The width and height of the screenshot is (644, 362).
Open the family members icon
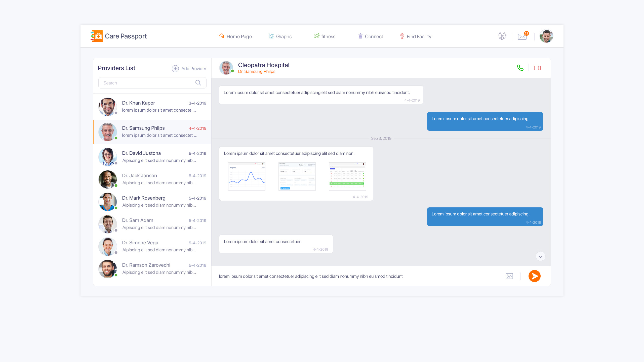(502, 36)
